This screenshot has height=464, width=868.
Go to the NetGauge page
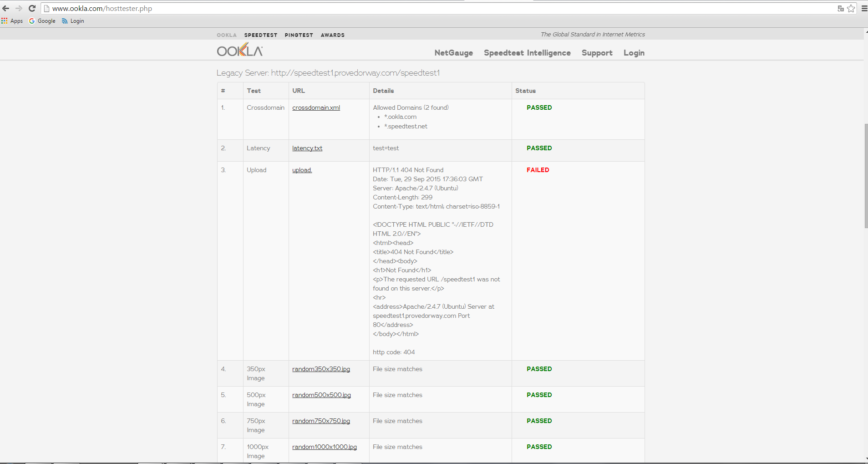coord(454,53)
